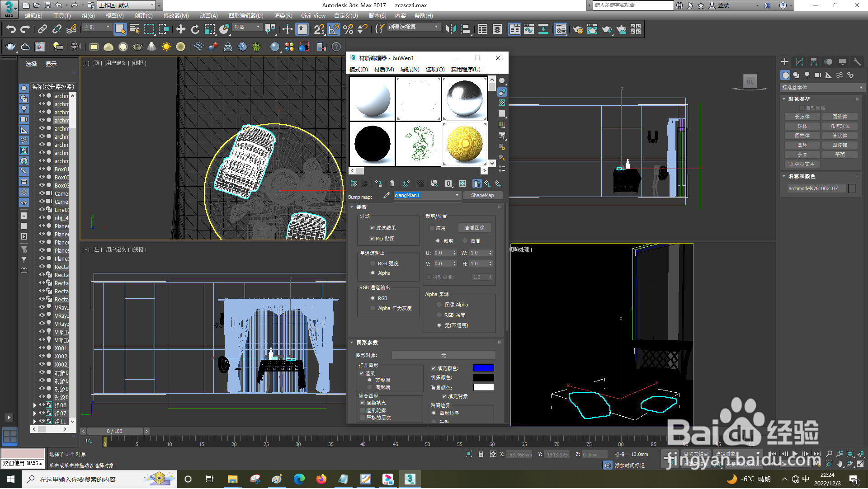This screenshot has width=868, height=489.
Task: Select RGB 强度 under 单通道输出
Action: (x=373, y=263)
